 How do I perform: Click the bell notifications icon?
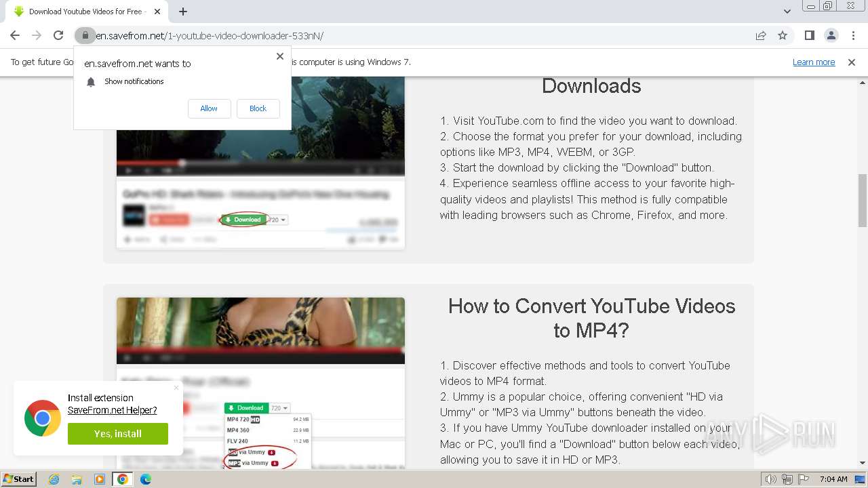(x=91, y=81)
